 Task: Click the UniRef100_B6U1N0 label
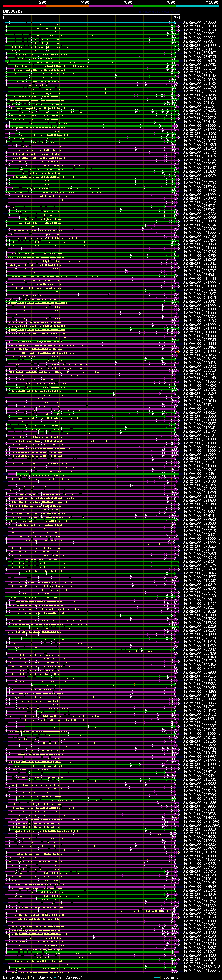[x=199, y=76]
